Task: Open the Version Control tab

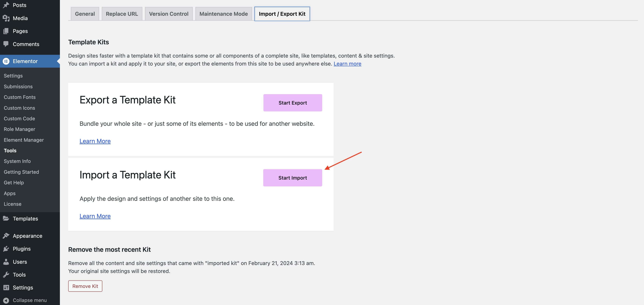Action: [x=169, y=14]
